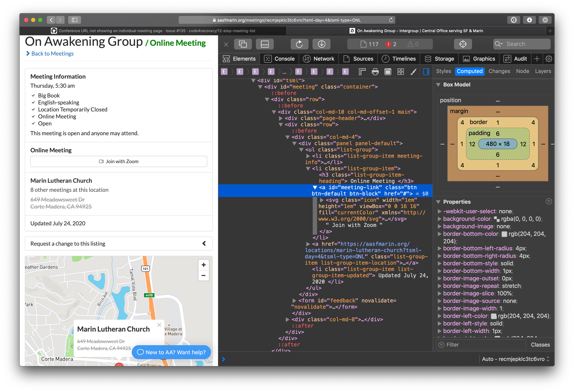Click the print styles printer icon
Screen dimensions: 574x392
(375, 72)
